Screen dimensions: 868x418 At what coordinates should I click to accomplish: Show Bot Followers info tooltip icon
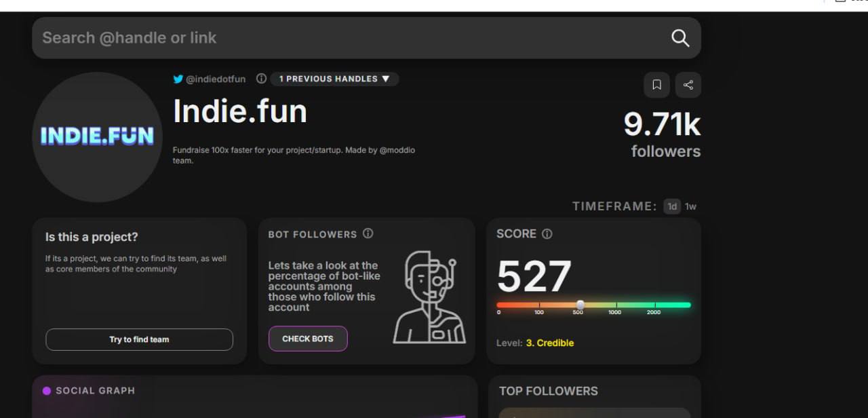tap(368, 233)
